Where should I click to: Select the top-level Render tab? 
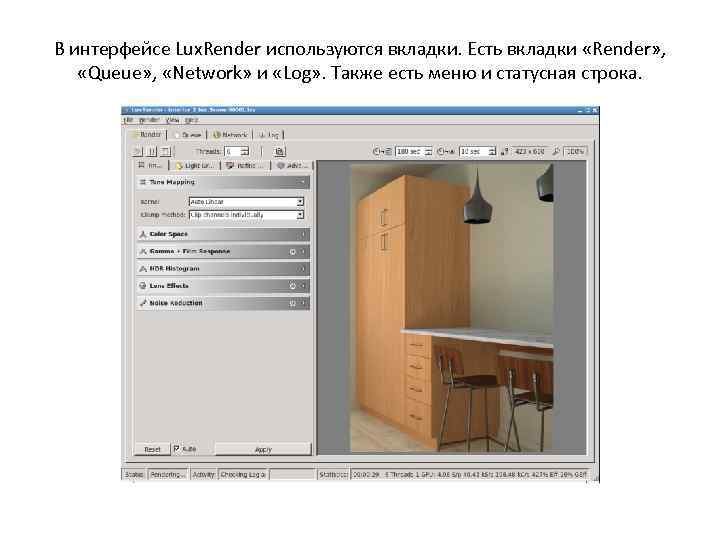pyautogui.click(x=147, y=135)
